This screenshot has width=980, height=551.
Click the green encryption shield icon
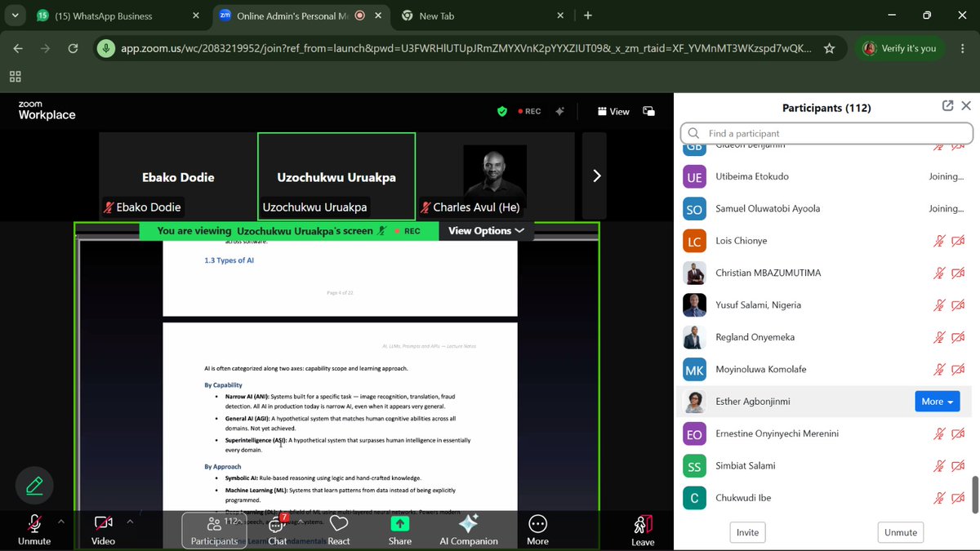(502, 111)
